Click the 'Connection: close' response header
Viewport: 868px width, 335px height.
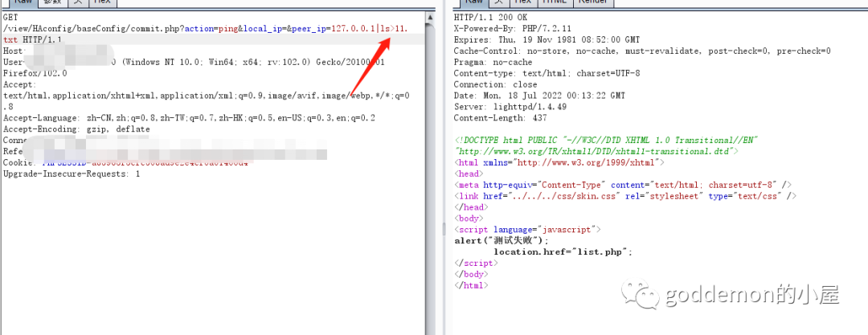pyautogui.click(x=495, y=84)
